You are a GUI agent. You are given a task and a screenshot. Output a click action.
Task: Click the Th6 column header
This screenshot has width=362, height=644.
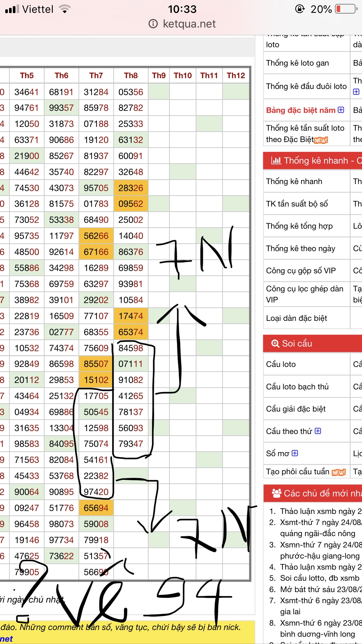click(61, 76)
